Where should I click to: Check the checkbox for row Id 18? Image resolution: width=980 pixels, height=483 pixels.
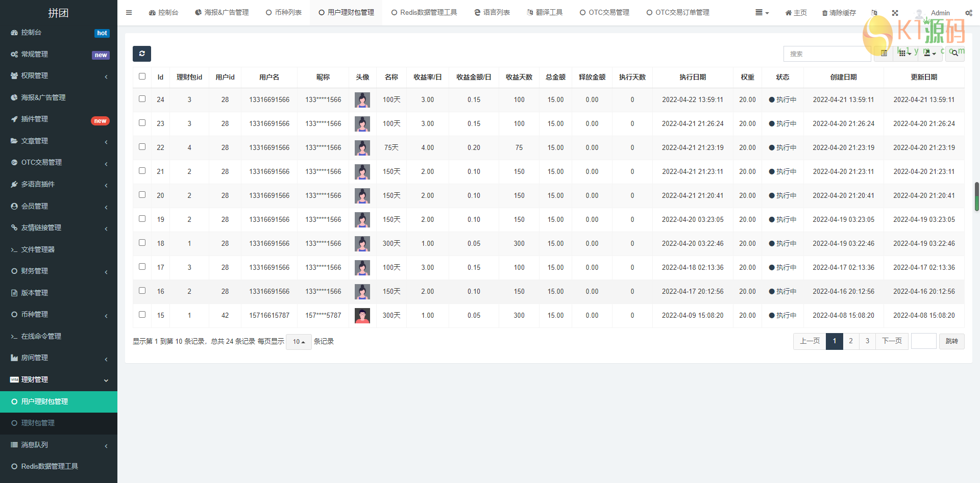142,243
